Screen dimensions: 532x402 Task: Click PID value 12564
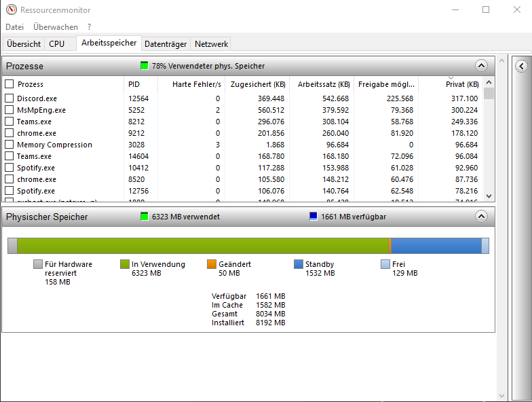pos(138,98)
